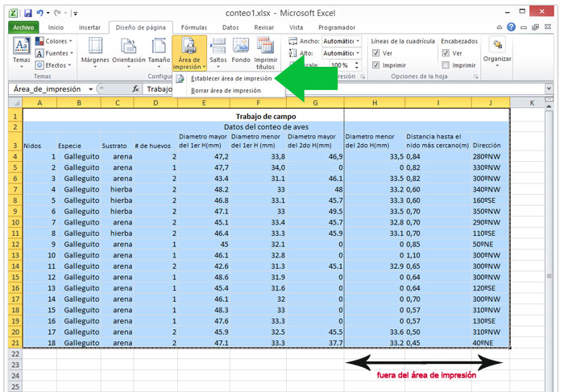Minimize the ribbon with the caret icon
Viewport: 564px width, 392px height.
point(500,27)
